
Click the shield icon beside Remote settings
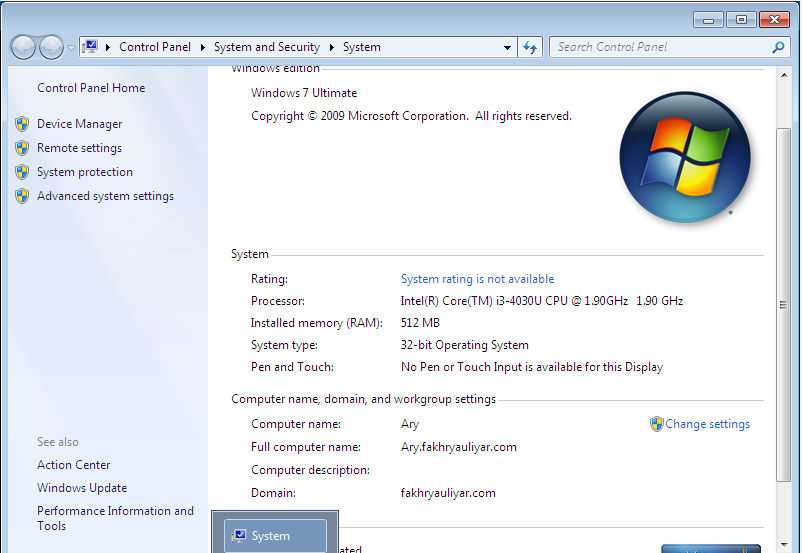click(22, 148)
